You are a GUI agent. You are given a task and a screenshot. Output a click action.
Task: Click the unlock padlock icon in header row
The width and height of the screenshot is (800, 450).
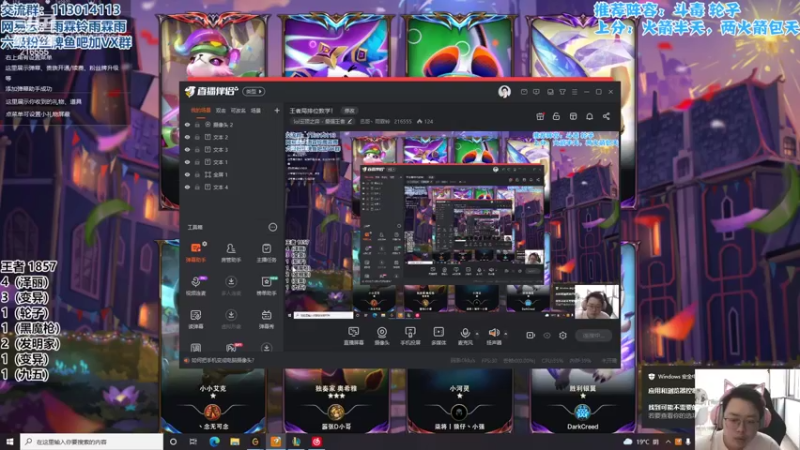(557, 116)
